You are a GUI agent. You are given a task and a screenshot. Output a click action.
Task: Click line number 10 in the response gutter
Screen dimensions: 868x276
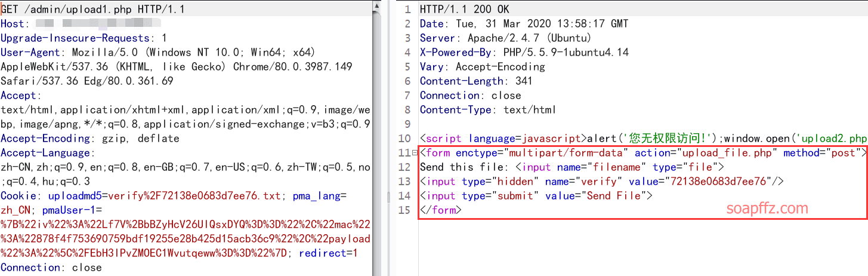point(405,139)
